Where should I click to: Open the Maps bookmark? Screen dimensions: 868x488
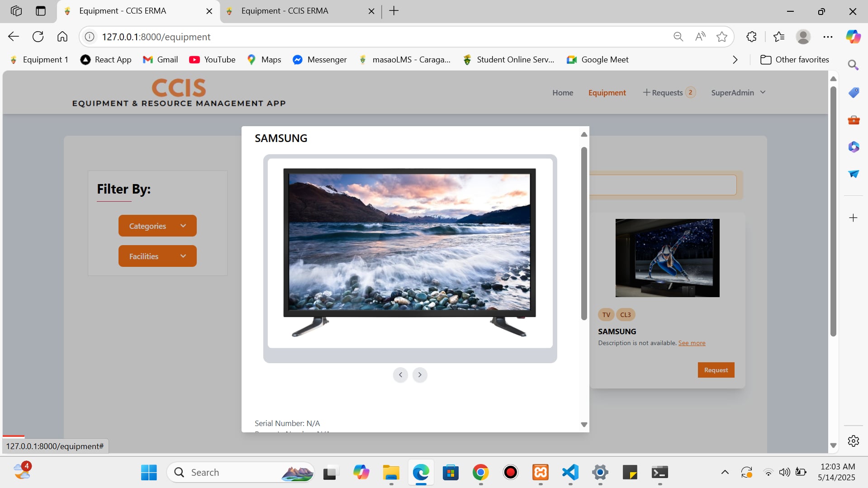coord(264,60)
